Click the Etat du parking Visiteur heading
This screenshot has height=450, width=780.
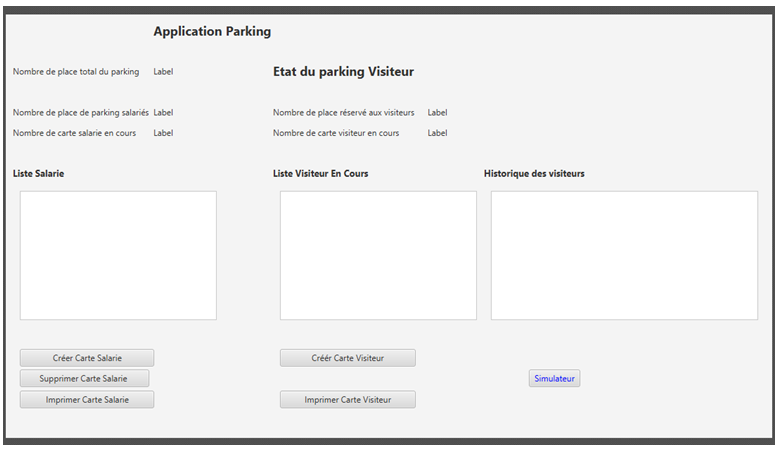[x=343, y=72]
